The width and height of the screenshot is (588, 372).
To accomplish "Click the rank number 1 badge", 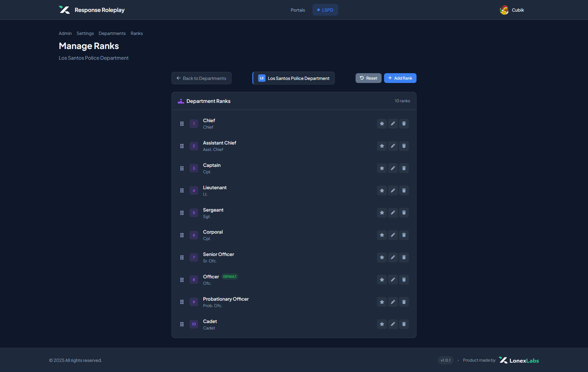I will (194, 124).
